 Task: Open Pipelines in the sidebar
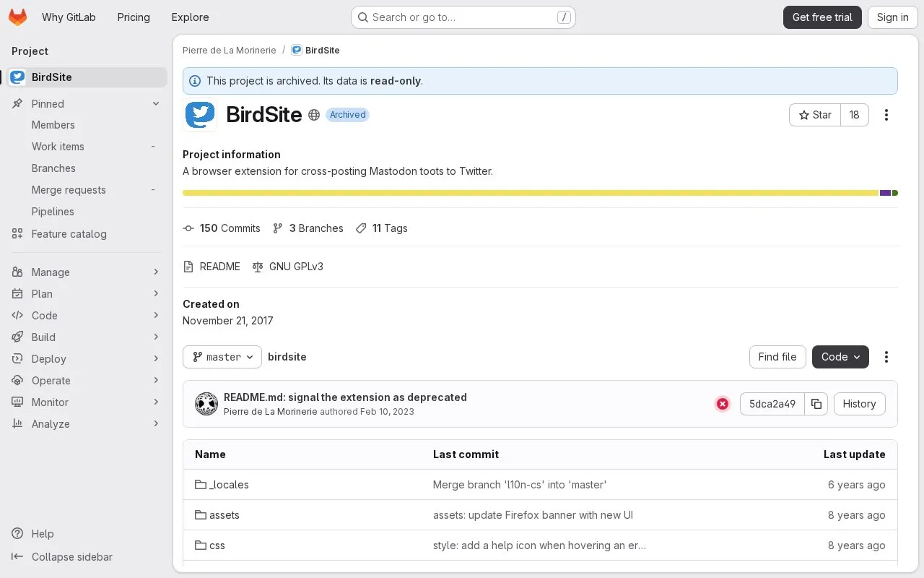[x=87, y=212]
